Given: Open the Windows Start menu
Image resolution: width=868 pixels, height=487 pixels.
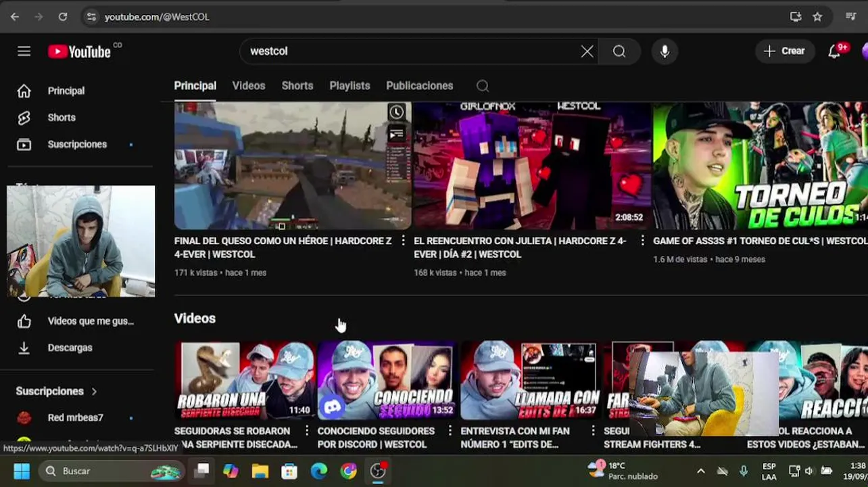Looking at the screenshot, I should 22,471.
